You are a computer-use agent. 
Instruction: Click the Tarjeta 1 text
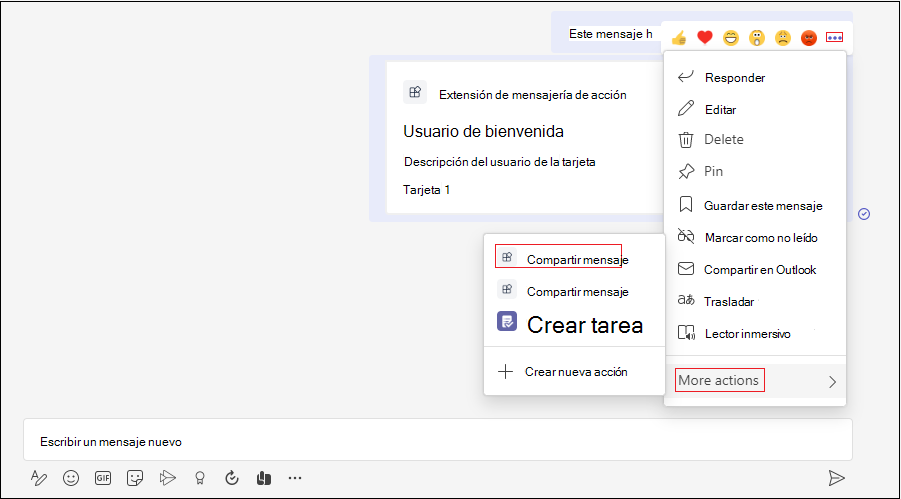pyautogui.click(x=426, y=190)
